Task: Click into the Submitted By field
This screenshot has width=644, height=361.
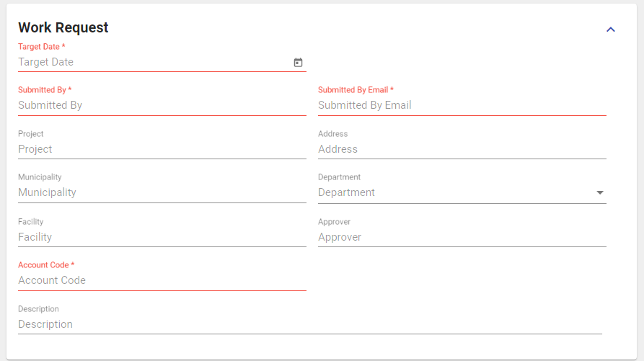Action: [x=162, y=105]
